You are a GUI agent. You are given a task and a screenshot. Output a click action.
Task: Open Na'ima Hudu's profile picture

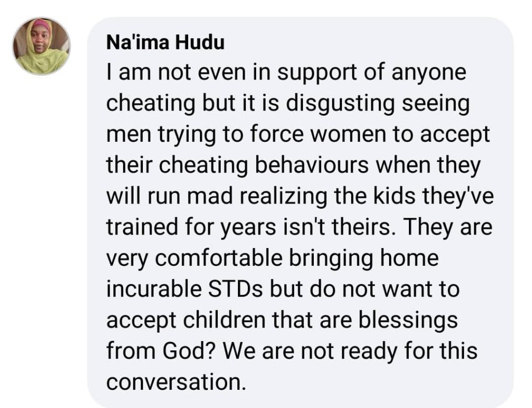pos(42,46)
